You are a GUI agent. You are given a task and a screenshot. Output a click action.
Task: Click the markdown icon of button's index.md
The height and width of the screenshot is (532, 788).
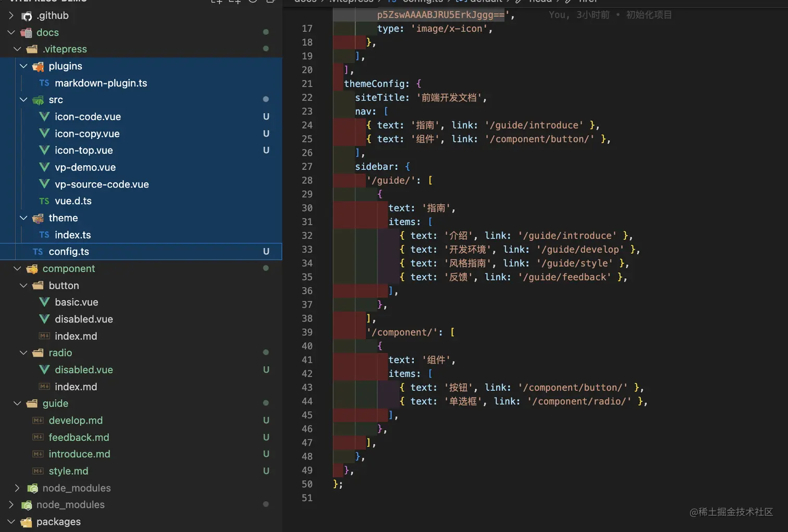44,336
